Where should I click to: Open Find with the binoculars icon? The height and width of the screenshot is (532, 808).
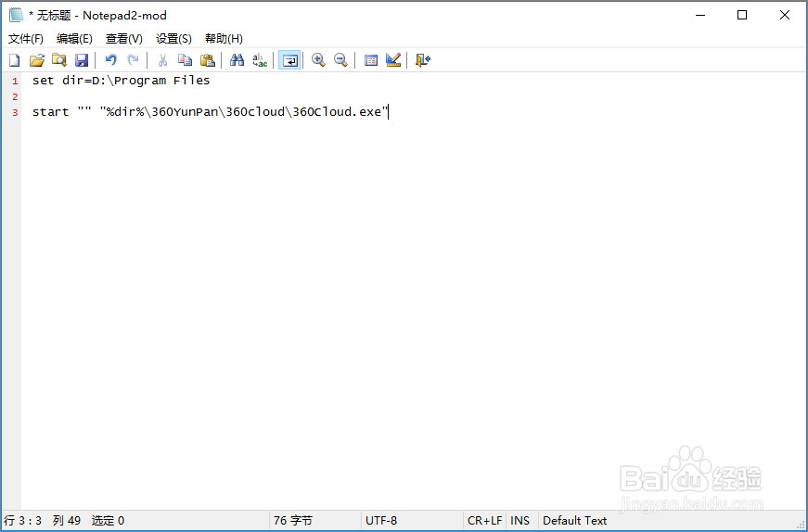pos(237,60)
